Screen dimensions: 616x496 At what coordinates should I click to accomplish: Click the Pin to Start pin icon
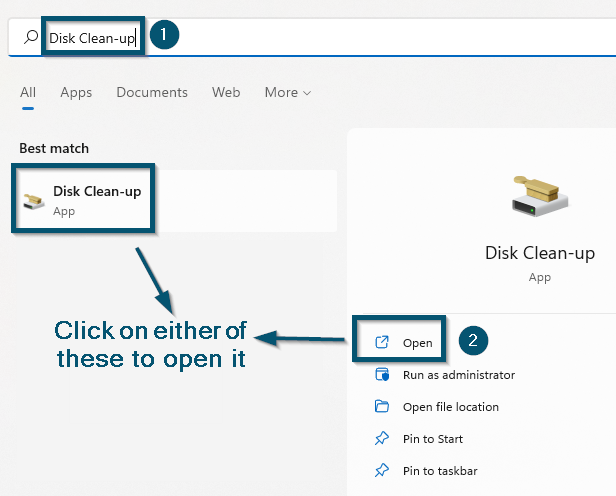(x=382, y=438)
